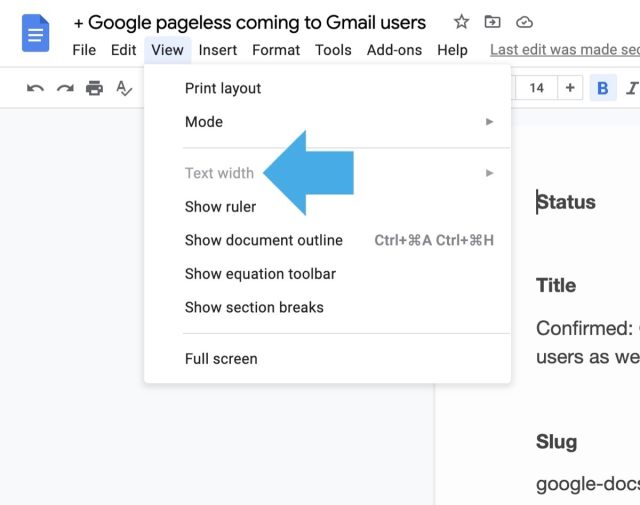This screenshot has width=640, height=505.
Task: Expand the Mode submenu
Action: [489, 122]
